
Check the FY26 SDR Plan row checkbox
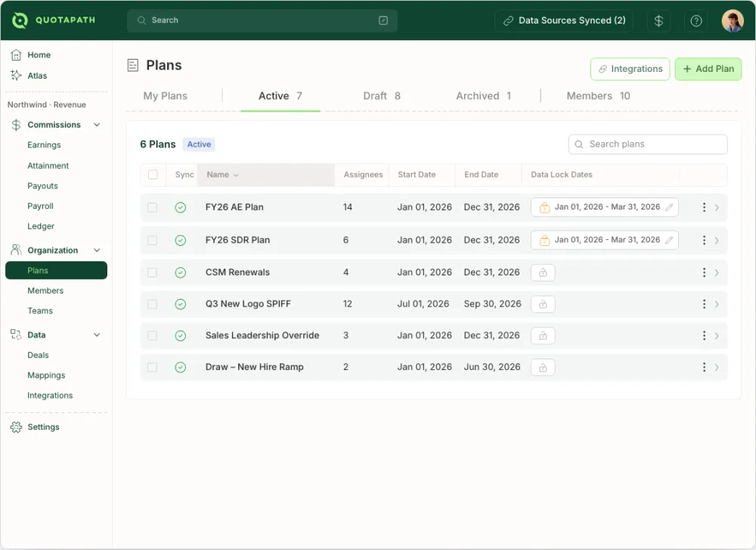(153, 241)
